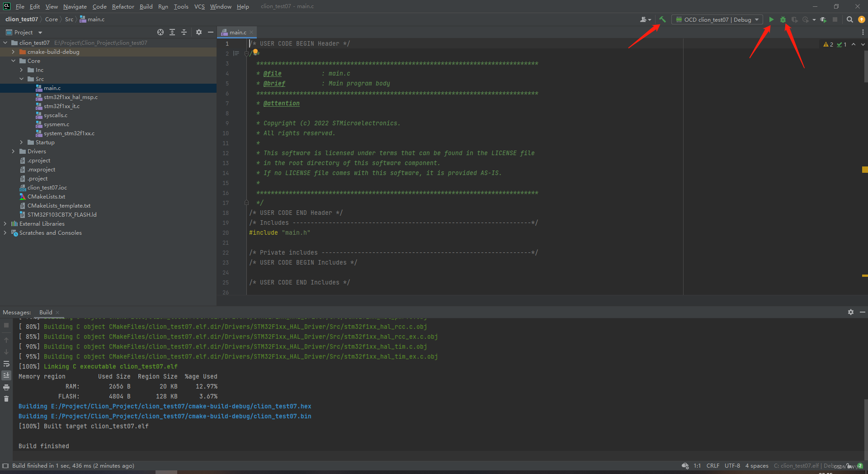Open Search Everywhere with the magnifier icon
Screen dimensions: 868x474
[850, 19]
